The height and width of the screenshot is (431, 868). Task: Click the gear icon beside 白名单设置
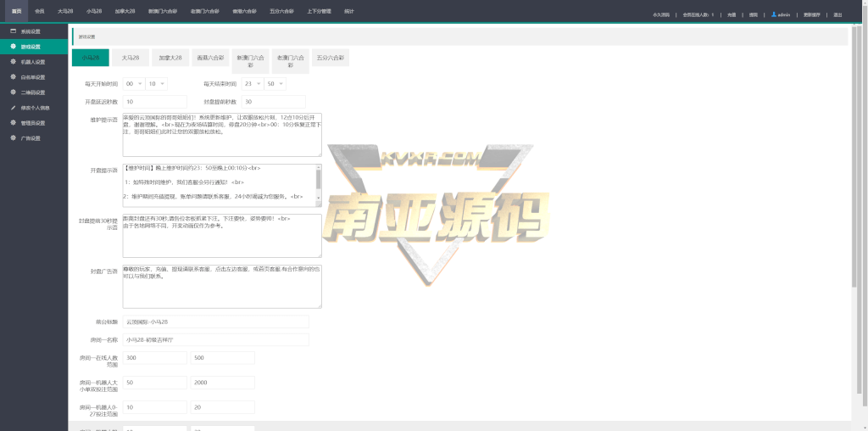[14, 77]
